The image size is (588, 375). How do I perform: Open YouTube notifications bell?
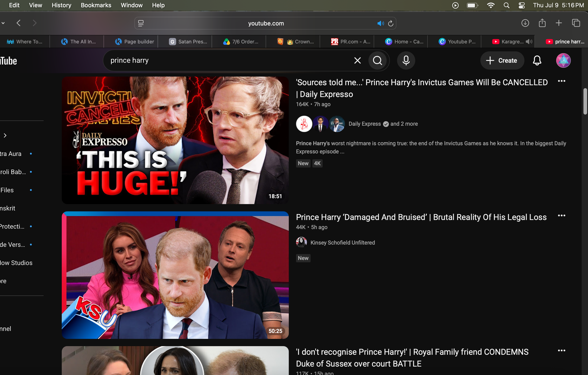click(x=537, y=60)
